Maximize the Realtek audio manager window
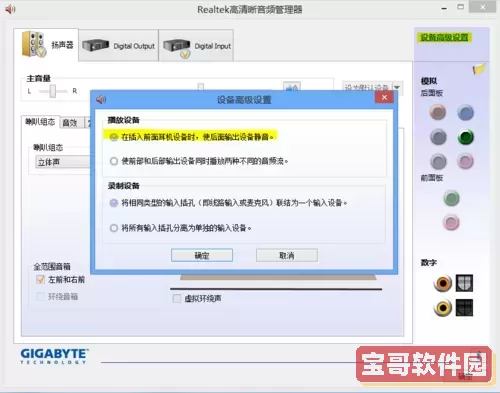The height and width of the screenshot is (393, 500). (x=460, y=7)
